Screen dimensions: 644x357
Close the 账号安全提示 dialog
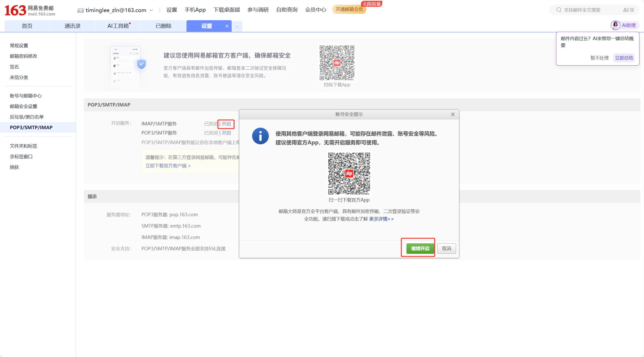click(453, 114)
